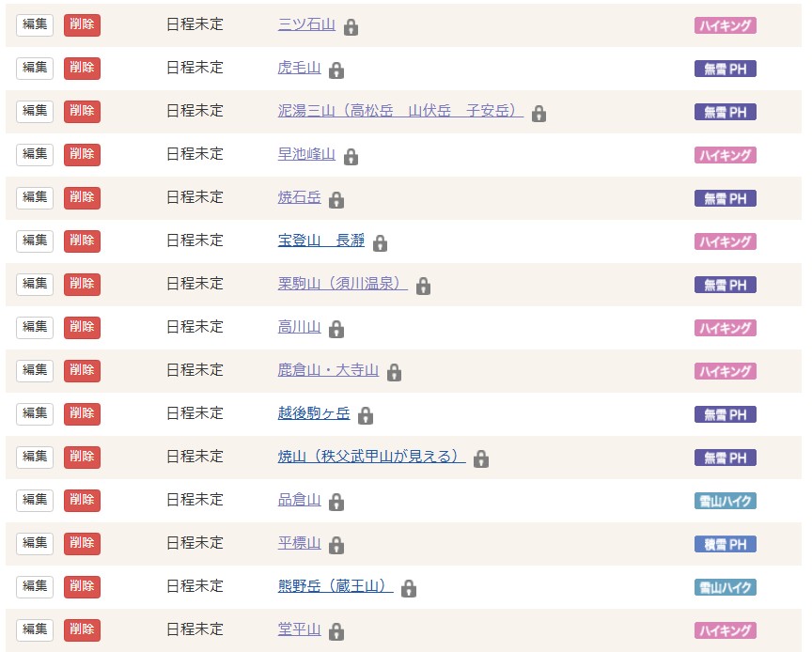This screenshot has width=812, height=652.
Task: Click the 雪山ハイク tag on 品倉山 row
Action: (725, 501)
